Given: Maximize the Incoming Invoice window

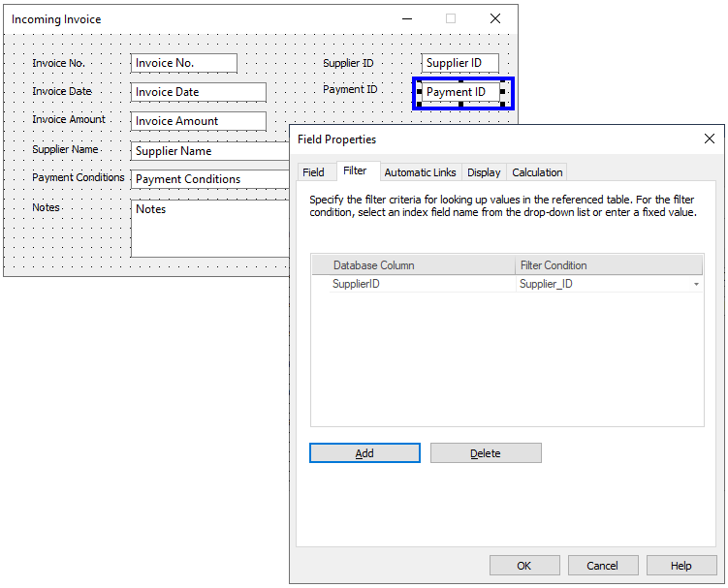Looking at the screenshot, I should click(x=451, y=18).
